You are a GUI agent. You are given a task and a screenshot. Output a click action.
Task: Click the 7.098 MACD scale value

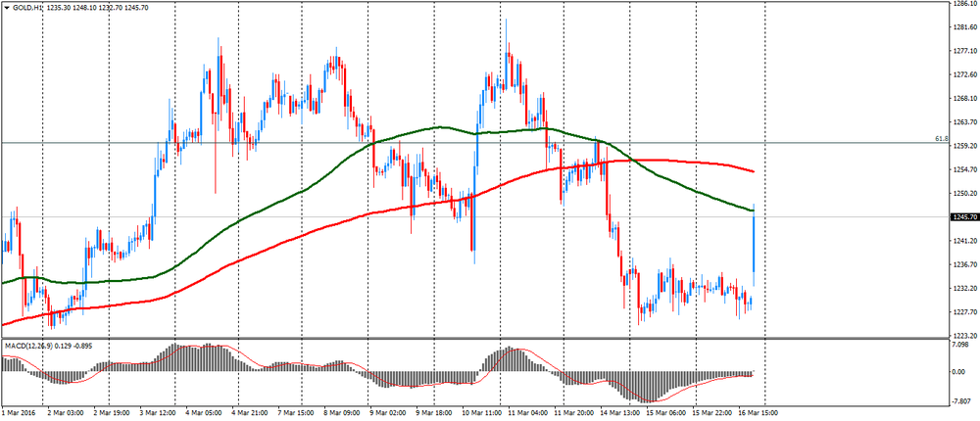pos(961,345)
